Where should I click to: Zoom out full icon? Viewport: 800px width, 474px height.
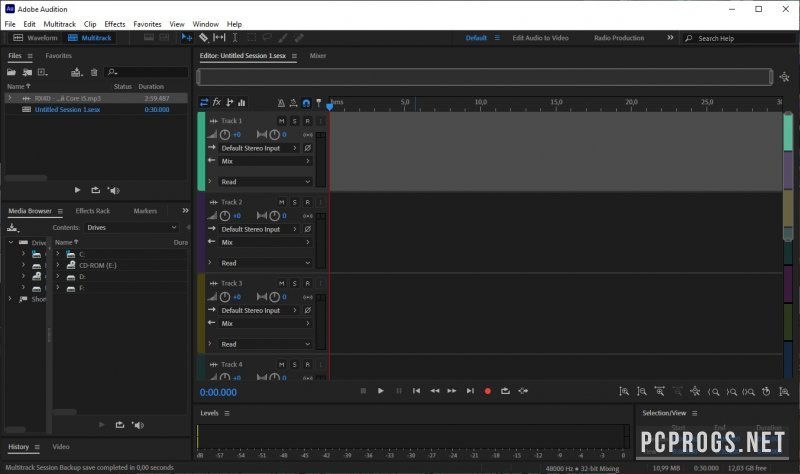[695, 391]
